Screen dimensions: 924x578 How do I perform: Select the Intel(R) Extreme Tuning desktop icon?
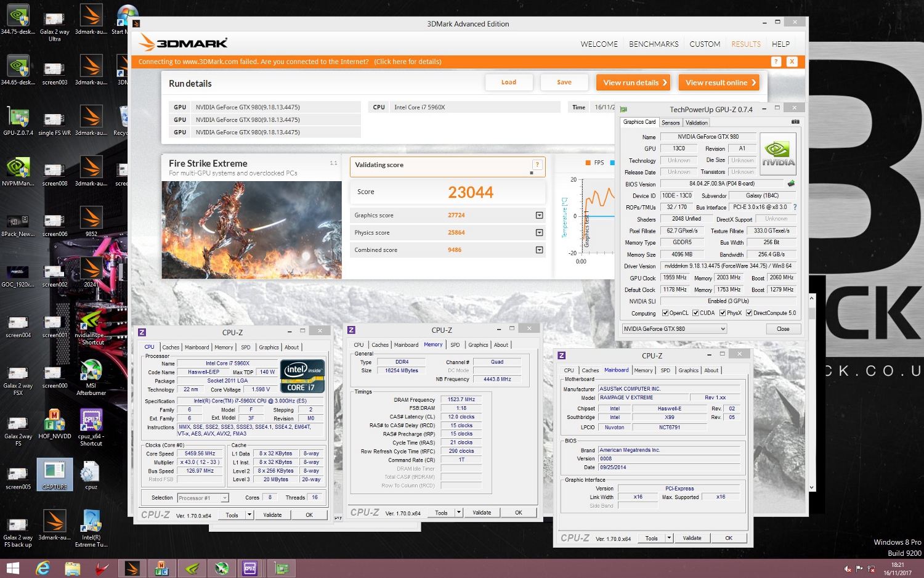point(91,529)
